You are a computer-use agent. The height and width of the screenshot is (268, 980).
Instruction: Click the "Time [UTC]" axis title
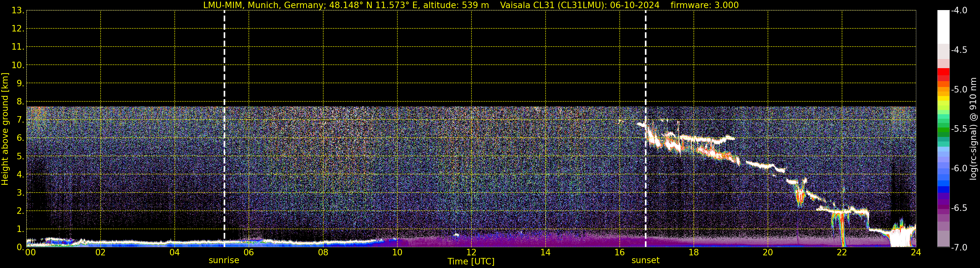tap(471, 262)
